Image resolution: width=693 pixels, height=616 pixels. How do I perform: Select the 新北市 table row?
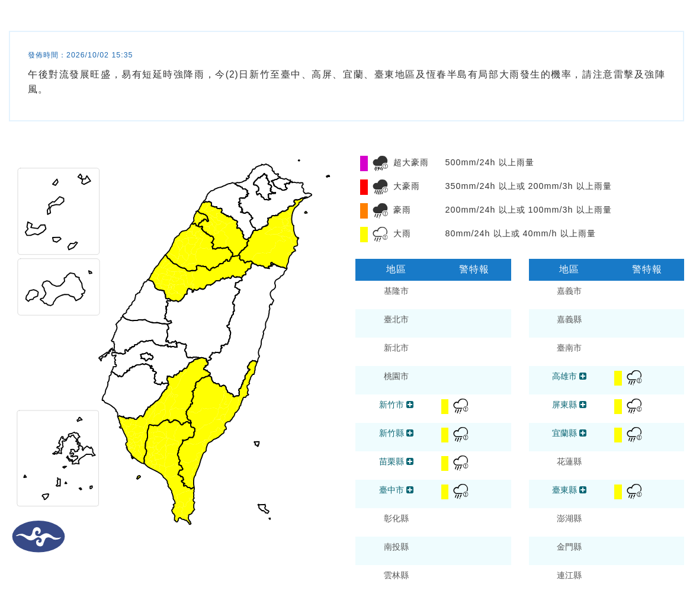click(433, 352)
